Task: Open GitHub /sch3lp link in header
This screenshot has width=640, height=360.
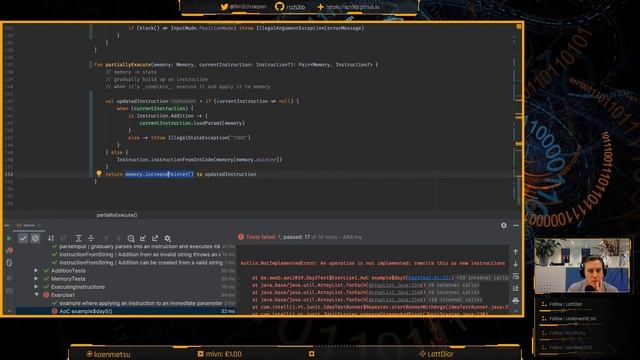Action: (x=290, y=7)
